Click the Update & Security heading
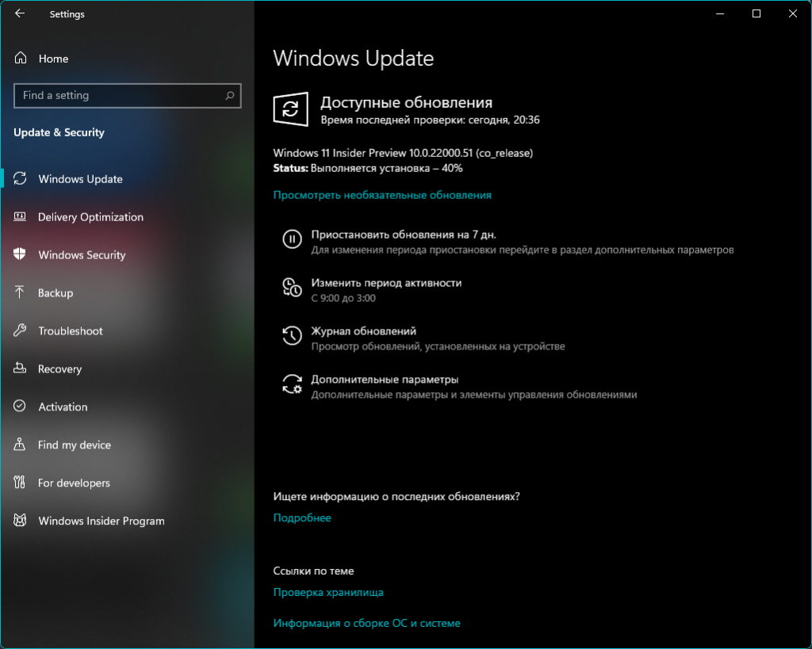Viewport: 812px width, 649px height. tap(59, 132)
